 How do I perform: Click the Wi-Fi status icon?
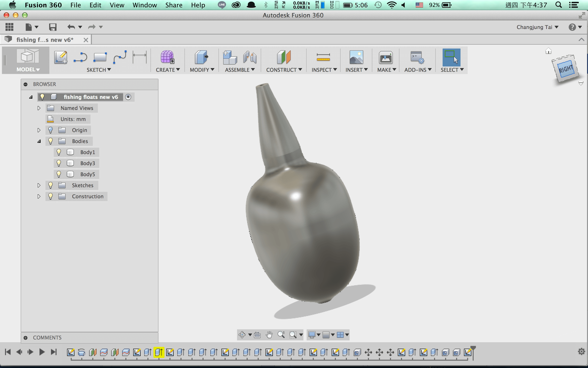click(x=391, y=5)
